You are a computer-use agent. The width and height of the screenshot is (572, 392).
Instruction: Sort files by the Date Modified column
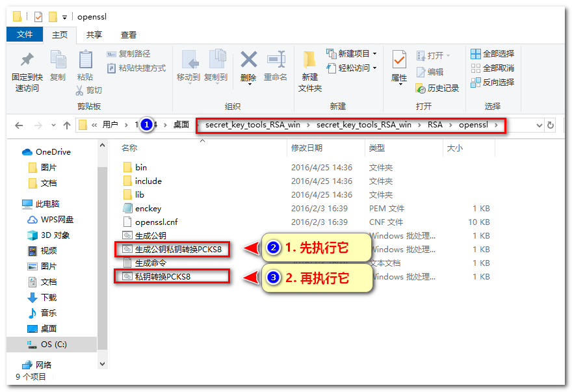pos(307,148)
